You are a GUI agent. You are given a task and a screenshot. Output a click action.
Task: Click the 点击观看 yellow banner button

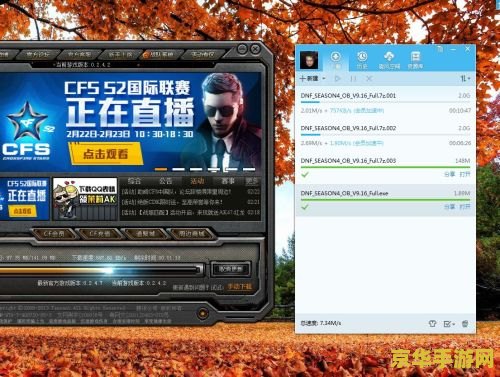click(106, 154)
